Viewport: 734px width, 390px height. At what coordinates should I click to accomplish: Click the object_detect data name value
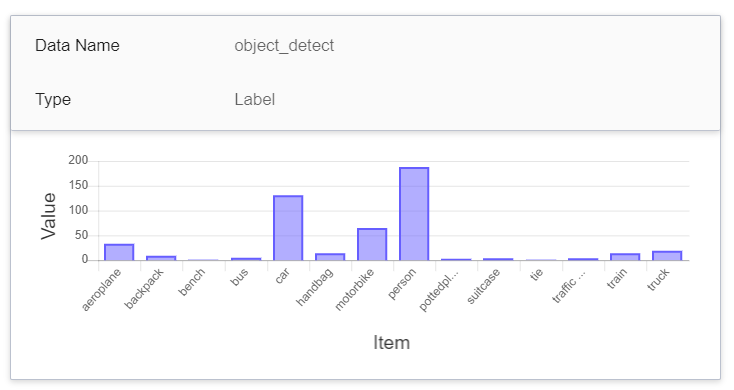tap(284, 45)
